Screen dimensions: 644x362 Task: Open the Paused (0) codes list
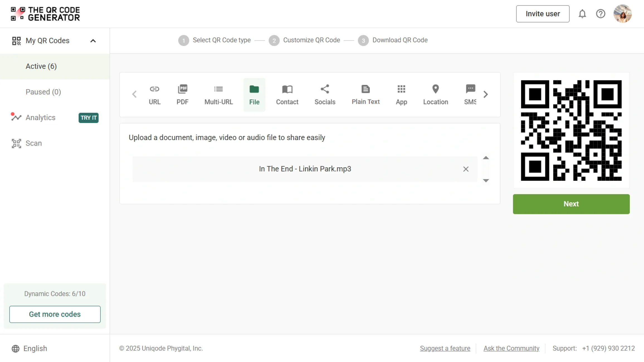tap(43, 92)
